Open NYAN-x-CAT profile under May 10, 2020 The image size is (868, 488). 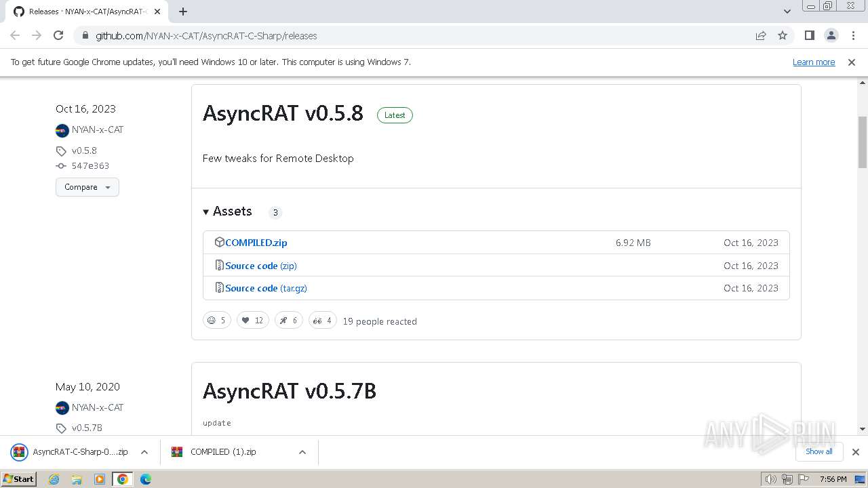pos(98,407)
